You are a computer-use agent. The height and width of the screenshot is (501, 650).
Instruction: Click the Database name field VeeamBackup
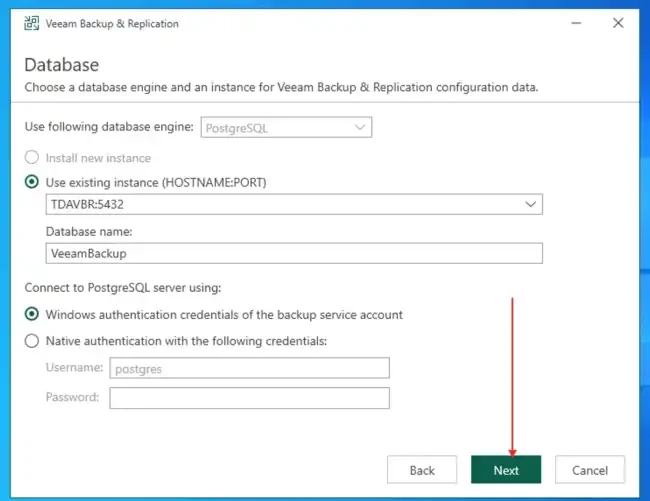coord(294,253)
